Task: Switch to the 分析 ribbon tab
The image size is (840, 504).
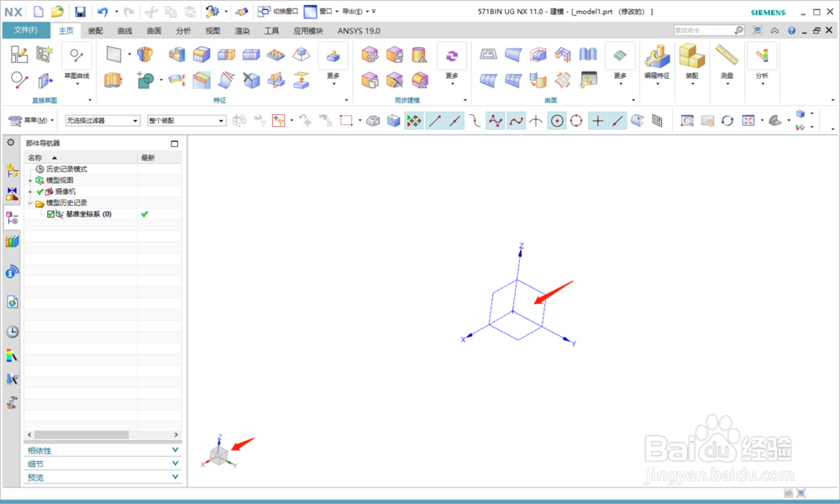Action: pos(184,30)
